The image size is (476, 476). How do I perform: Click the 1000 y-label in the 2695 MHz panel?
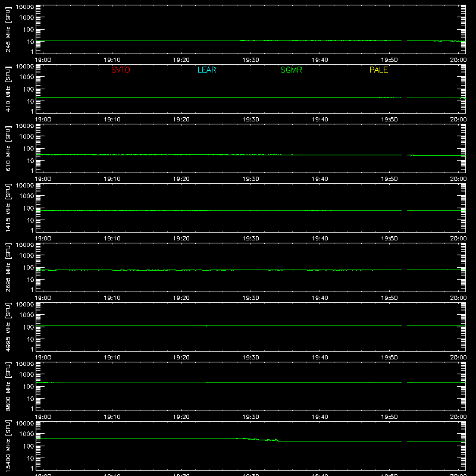27,256
